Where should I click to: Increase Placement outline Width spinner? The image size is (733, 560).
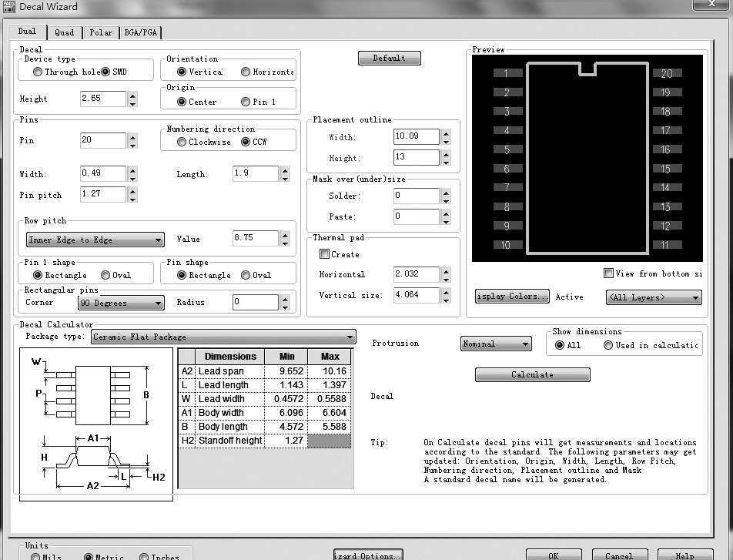tap(446, 132)
